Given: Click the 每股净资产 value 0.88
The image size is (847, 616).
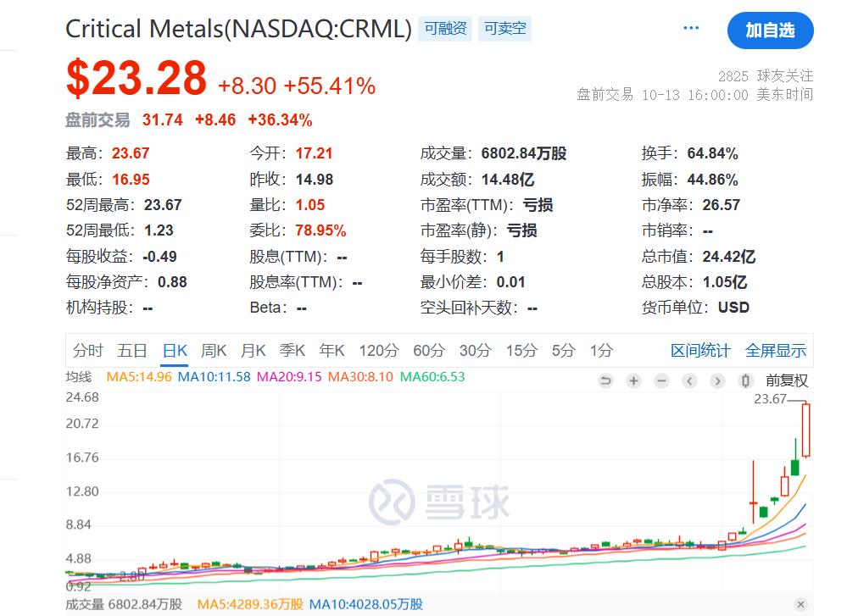Looking at the screenshot, I should [x=172, y=282].
